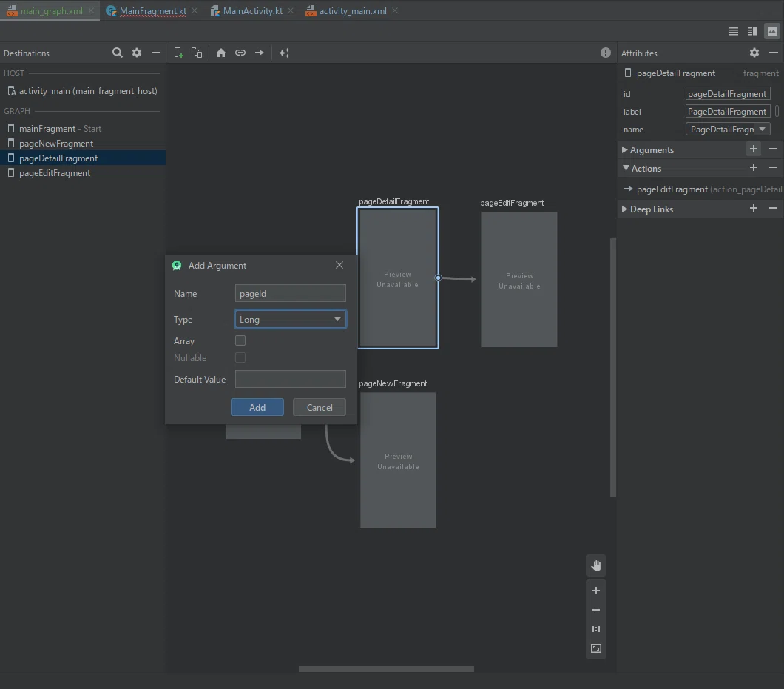Screen dimensions: 784x689
Task: Select mainFragment in destinations list
Action: tap(83, 129)
